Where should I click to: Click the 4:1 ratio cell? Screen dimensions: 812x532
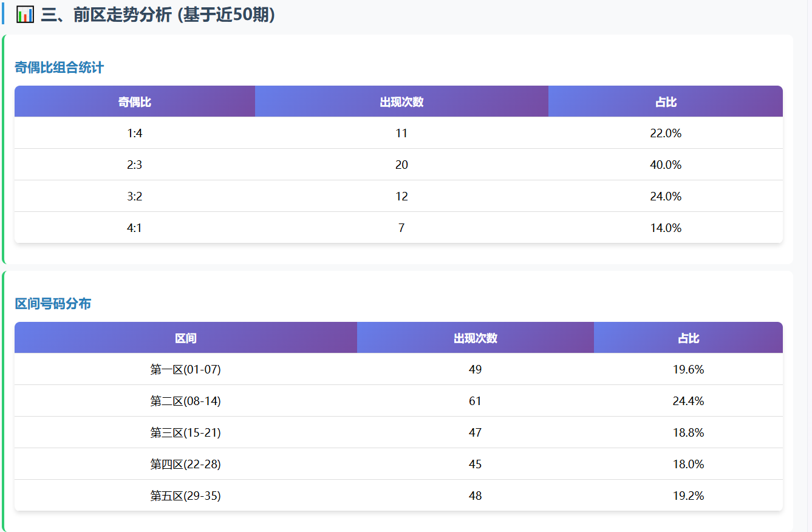pyautogui.click(x=135, y=228)
